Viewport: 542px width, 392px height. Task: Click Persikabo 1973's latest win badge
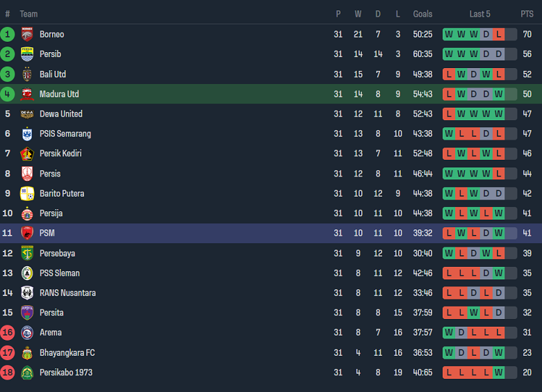click(x=498, y=373)
